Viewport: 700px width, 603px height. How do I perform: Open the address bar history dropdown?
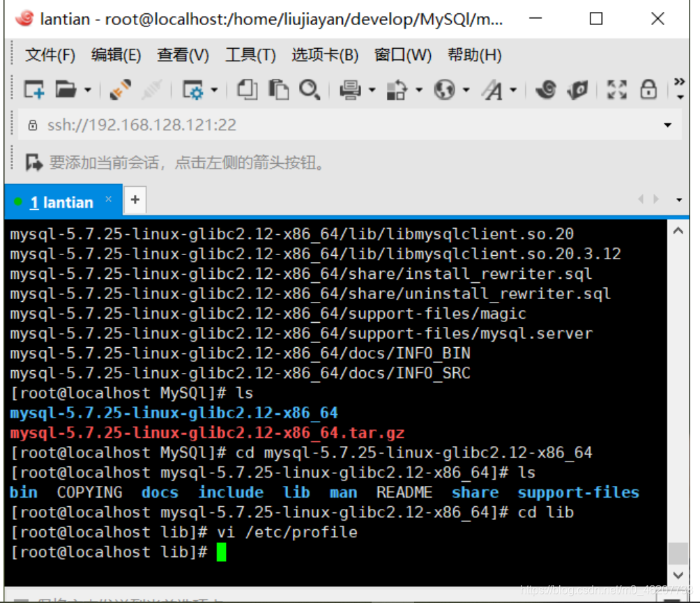coord(667,125)
